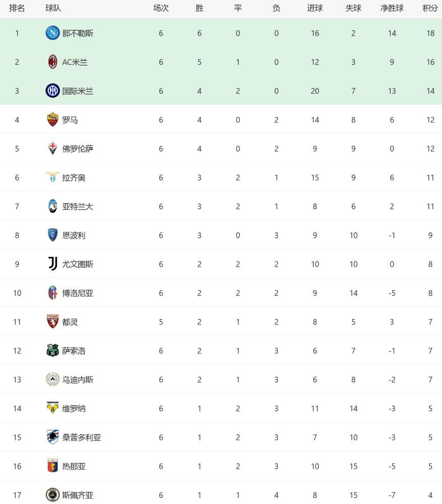Sort by 积分 column header
Viewport: 442px width, 504px height.
430,8
